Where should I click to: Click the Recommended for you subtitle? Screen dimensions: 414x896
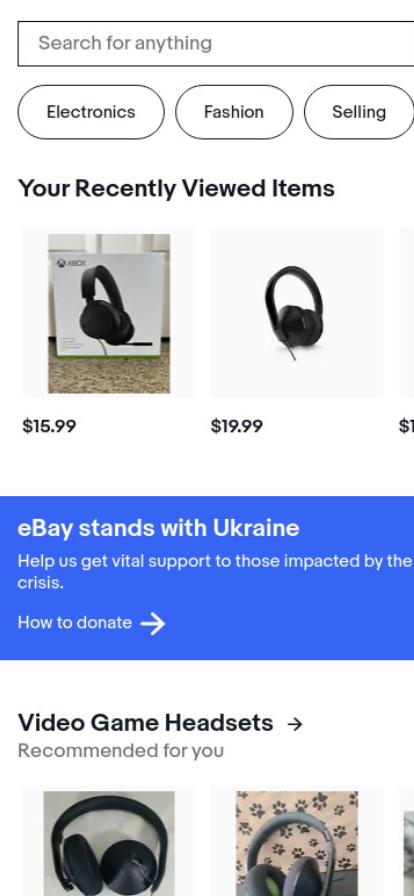(x=121, y=750)
